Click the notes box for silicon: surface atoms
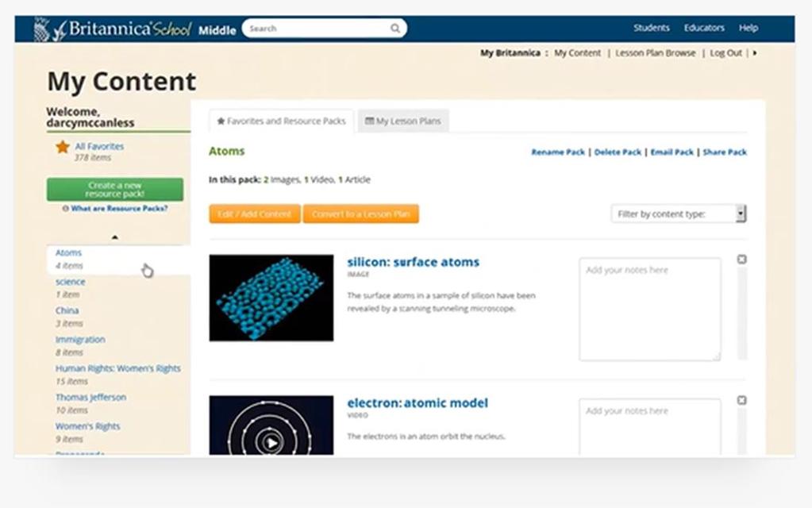 point(650,309)
